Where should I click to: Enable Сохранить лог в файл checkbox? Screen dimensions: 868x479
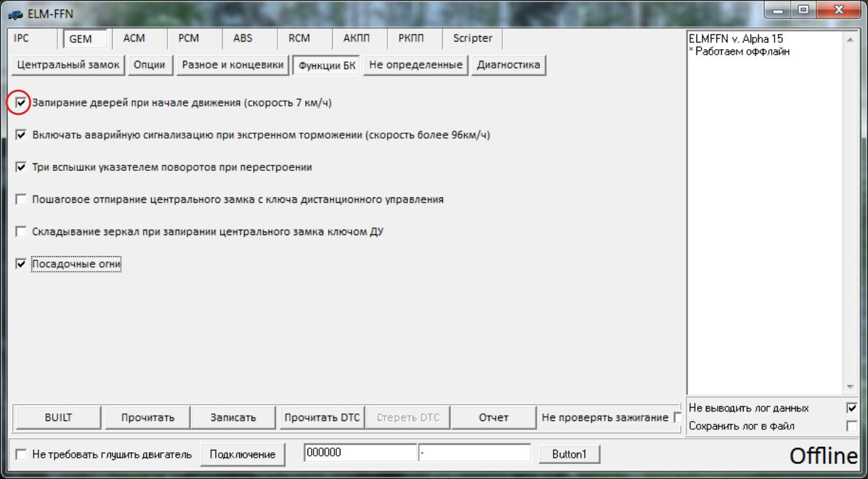click(x=852, y=426)
